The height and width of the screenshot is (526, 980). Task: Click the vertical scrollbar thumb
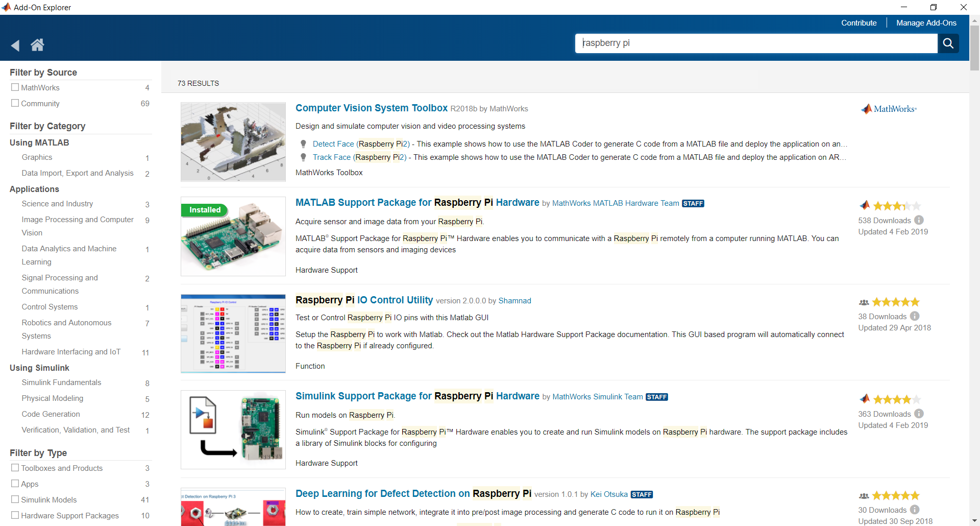[x=974, y=49]
